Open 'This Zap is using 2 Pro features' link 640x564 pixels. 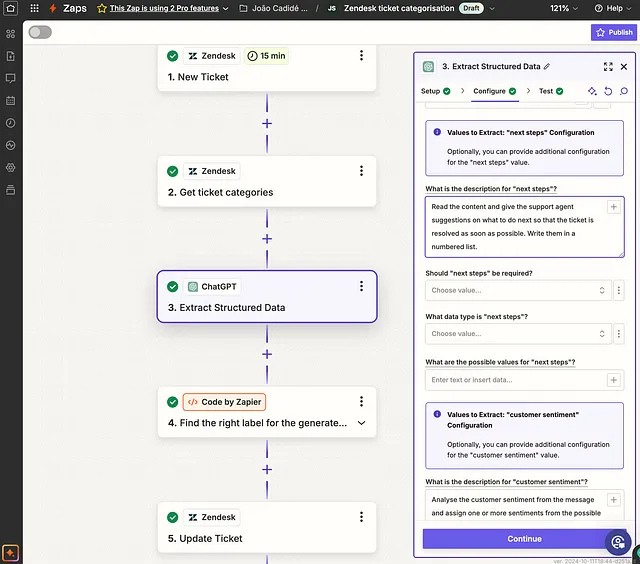164,8
